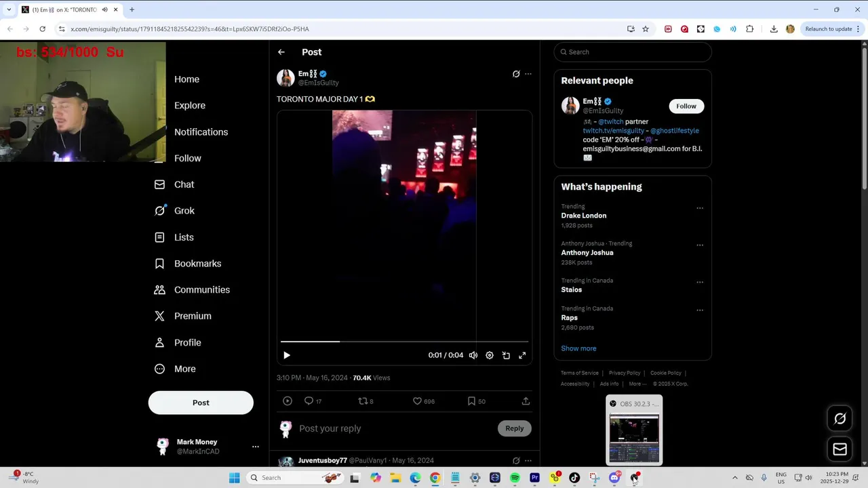This screenshot has height=488, width=868.
Task: Open Mark Money account menu dots
Action: (256, 447)
